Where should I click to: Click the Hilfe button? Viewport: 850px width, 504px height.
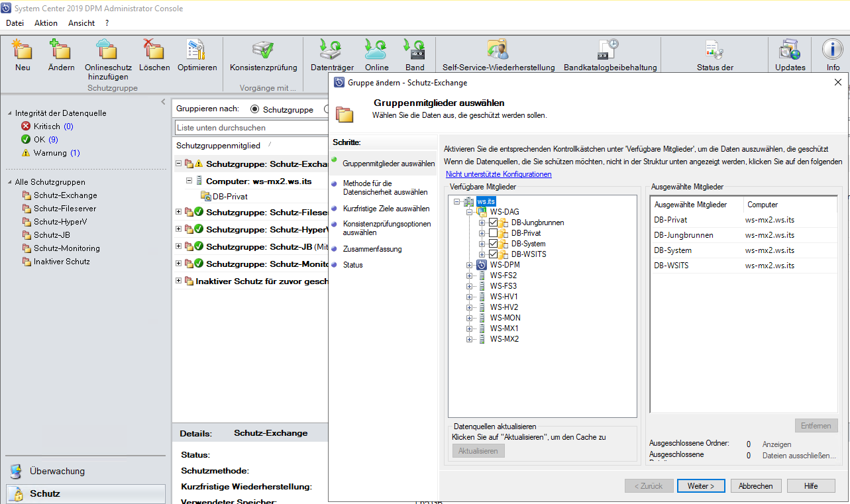[811, 486]
